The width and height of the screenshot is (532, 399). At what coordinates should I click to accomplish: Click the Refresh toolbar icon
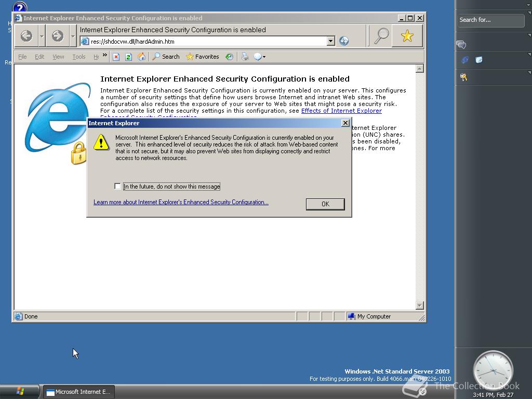pos(129,57)
